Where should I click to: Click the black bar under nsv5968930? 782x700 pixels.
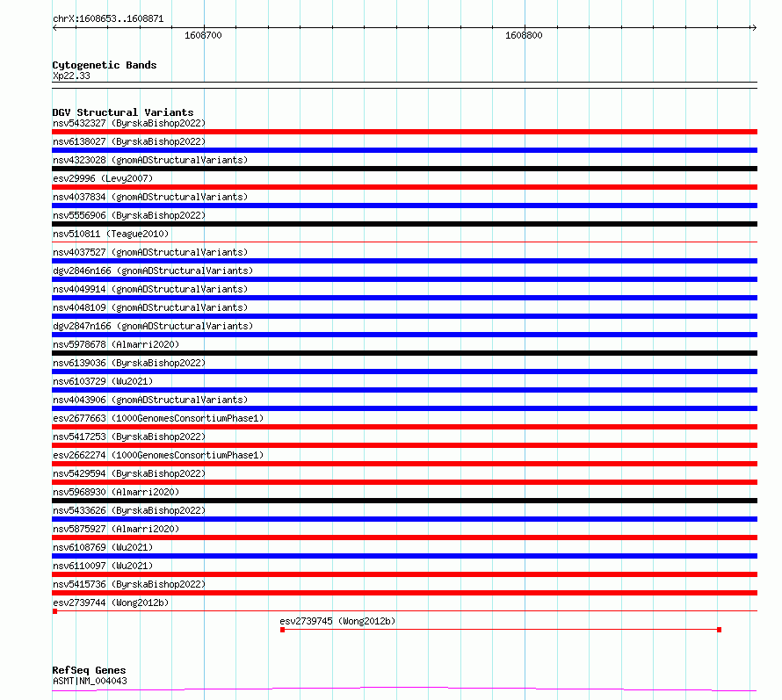coord(404,501)
